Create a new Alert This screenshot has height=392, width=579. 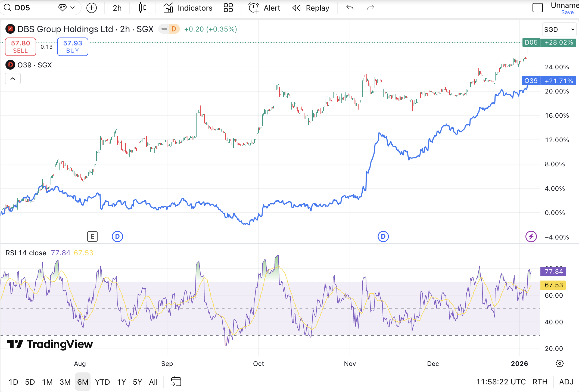pyautogui.click(x=264, y=8)
